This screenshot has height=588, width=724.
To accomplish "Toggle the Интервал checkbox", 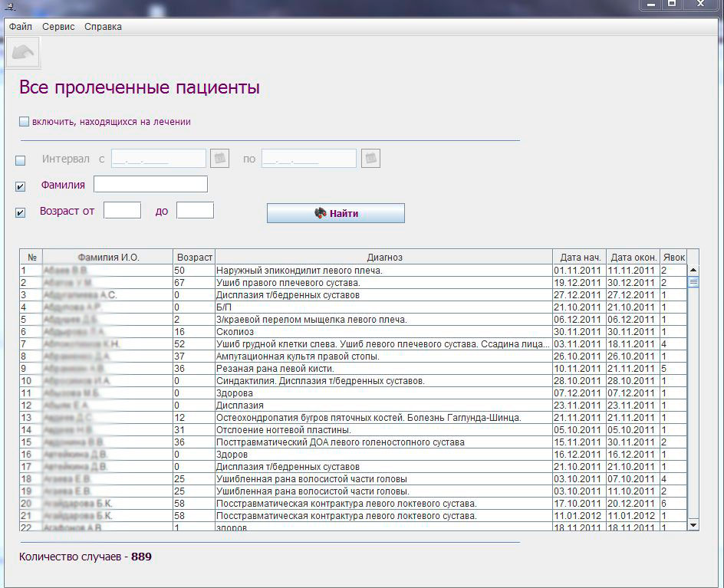I will [21, 160].
